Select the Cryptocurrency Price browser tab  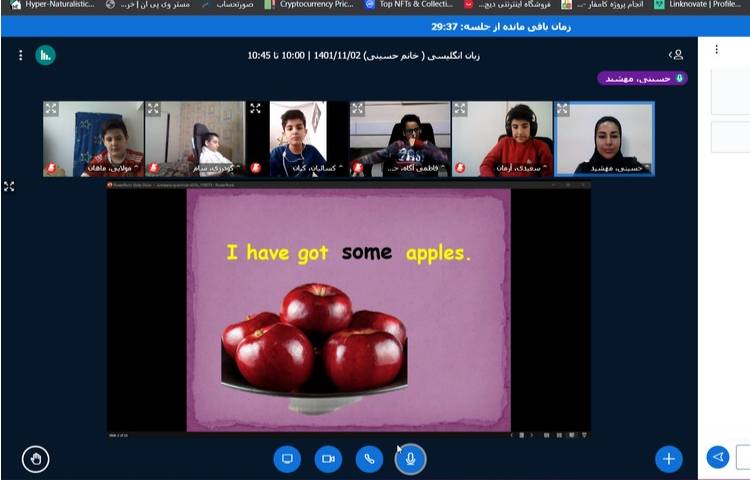click(308, 5)
